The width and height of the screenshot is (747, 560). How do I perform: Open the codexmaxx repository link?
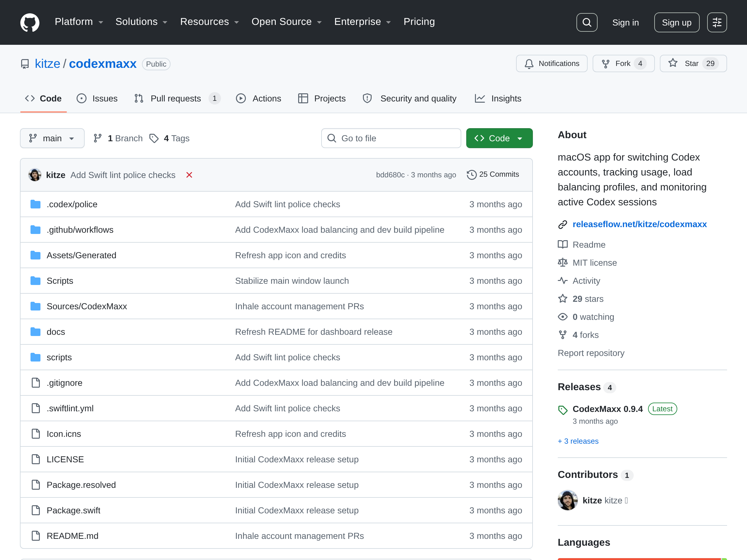pos(103,64)
